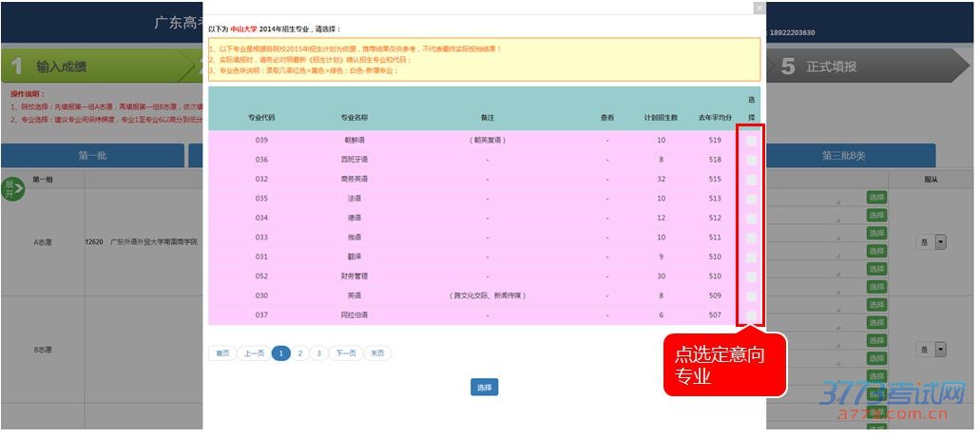The height and width of the screenshot is (438, 980).
Task: Click the blue 选择 confirm button
Action: tap(484, 388)
